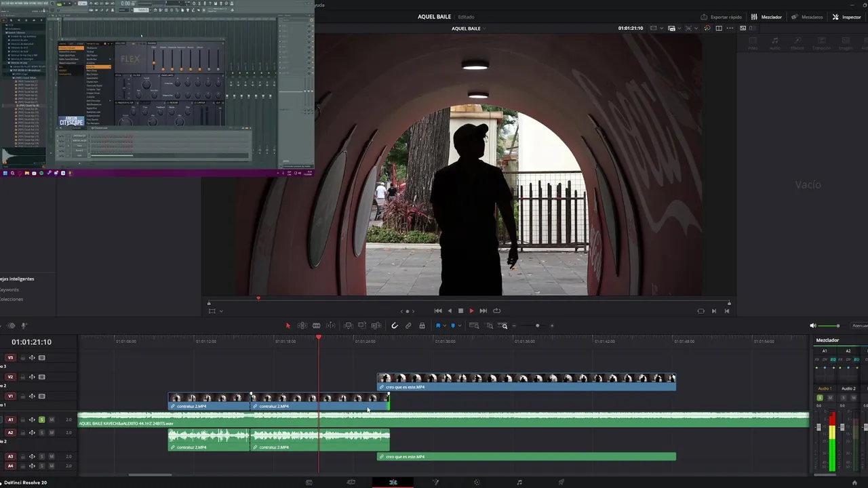Lock video track V1
The width and height of the screenshot is (868, 488).
click(x=22, y=396)
